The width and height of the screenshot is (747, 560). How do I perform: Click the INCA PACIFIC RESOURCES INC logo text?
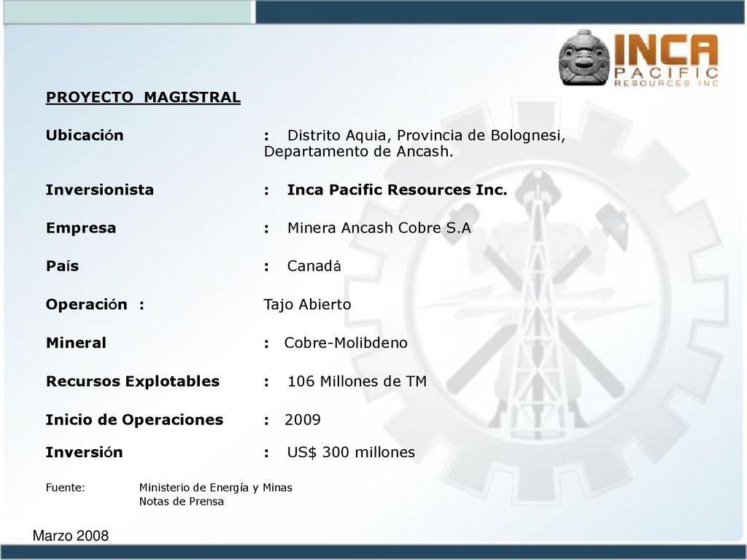coord(666,60)
